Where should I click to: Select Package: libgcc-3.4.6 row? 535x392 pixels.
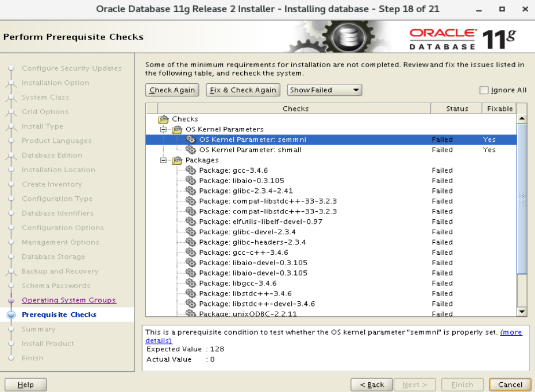(331, 283)
